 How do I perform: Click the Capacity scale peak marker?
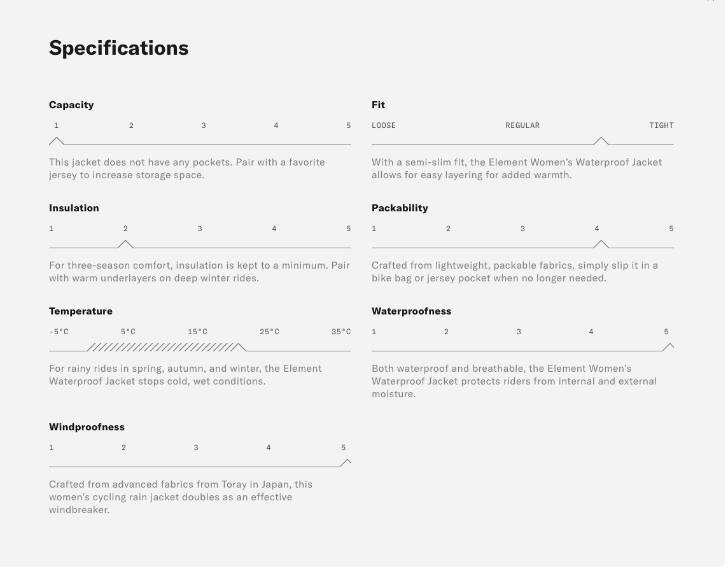click(x=57, y=141)
